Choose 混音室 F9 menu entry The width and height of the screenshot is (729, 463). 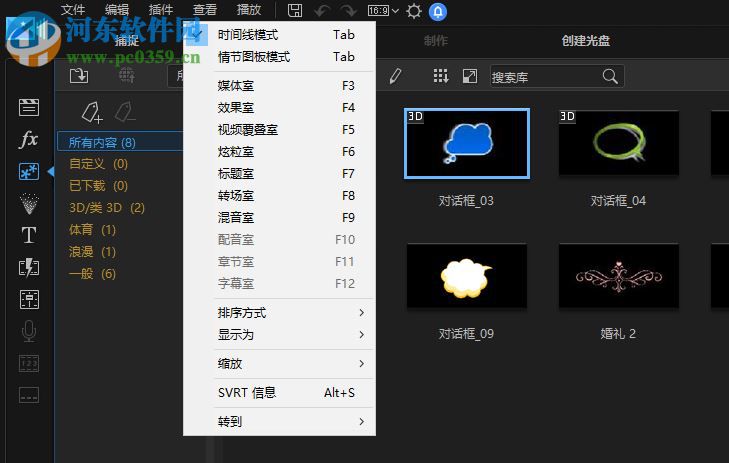279,218
